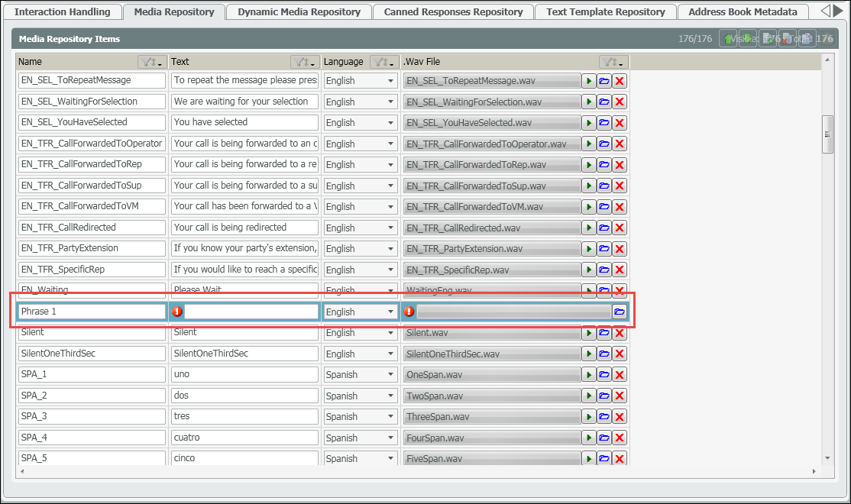Switch to the Canned Responses Repository tab

point(453,11)
